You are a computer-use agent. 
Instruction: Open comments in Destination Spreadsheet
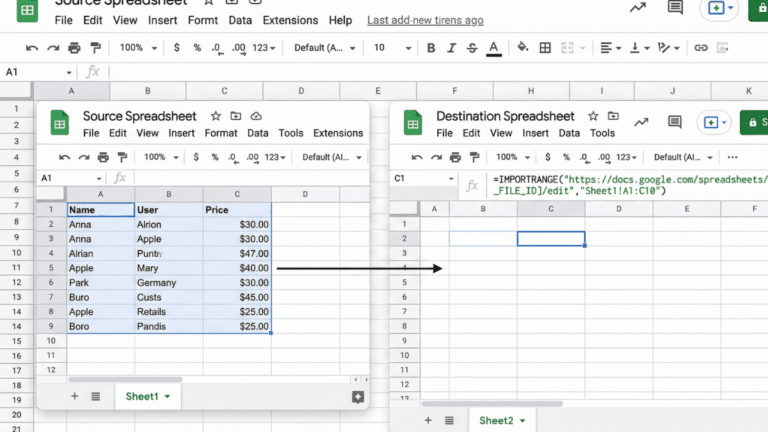click(x=674, y=122)
